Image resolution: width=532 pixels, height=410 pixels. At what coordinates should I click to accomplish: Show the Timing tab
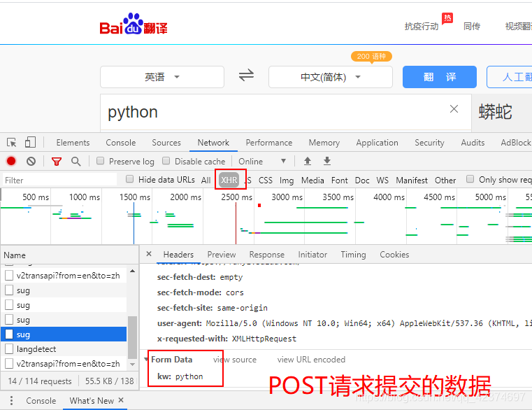tap(353, 255)
